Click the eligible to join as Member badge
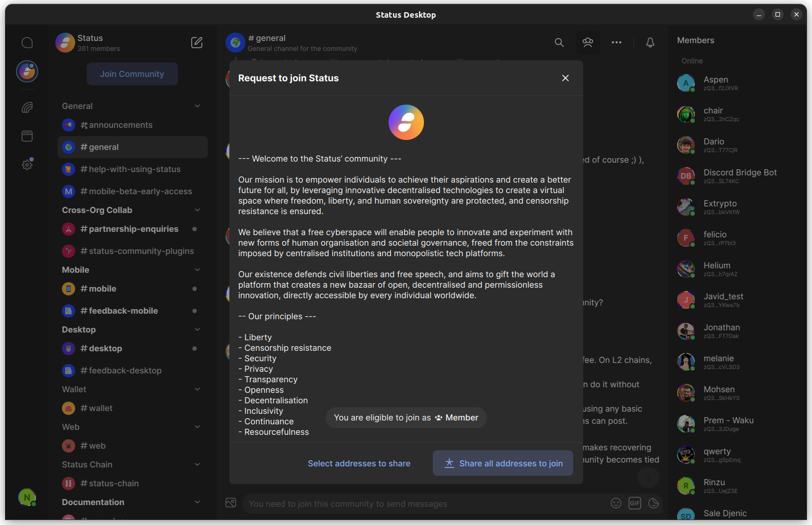This screenshot has height=525, width=812. click(x=406, y=418)
